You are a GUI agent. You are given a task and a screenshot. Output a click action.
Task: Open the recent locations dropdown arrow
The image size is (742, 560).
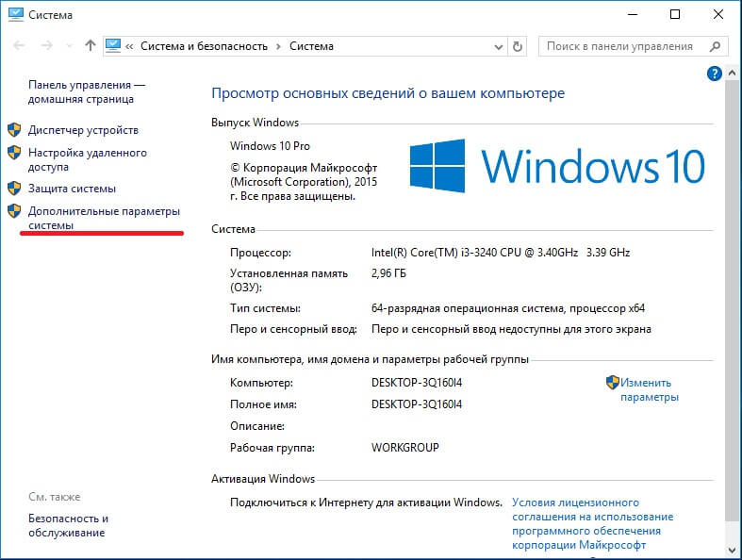tap(70, 46)
